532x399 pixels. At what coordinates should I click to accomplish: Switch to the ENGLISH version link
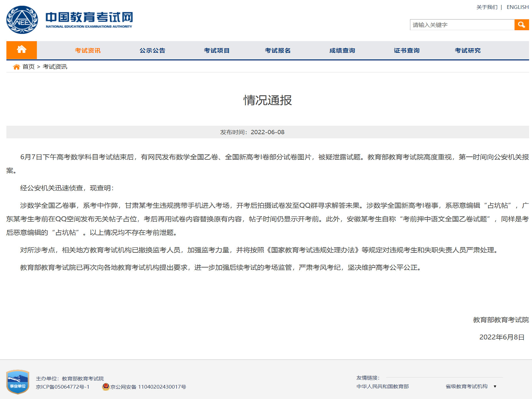[x=517, y=7]
